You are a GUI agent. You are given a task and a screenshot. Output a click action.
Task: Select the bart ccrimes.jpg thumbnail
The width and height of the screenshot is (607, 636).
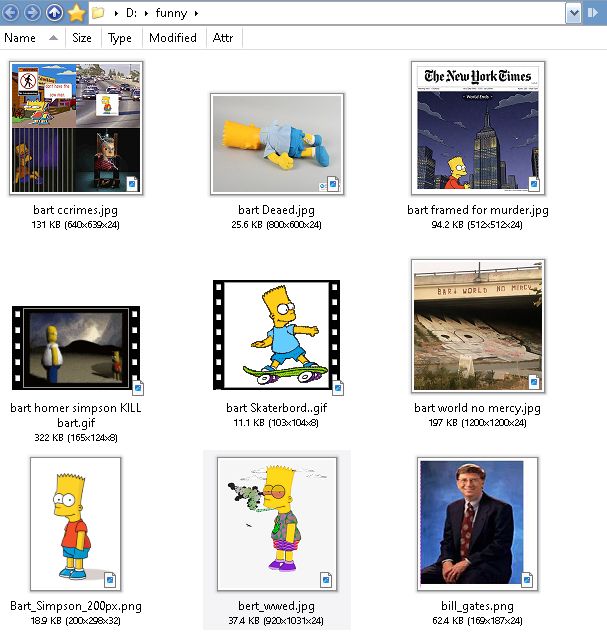(x=76, y=128)
